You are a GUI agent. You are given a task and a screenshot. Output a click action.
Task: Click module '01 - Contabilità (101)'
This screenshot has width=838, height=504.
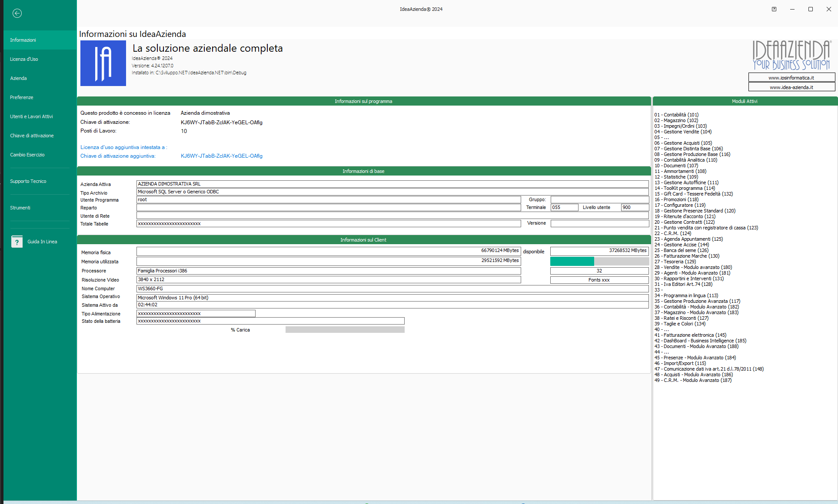[676, 115]
